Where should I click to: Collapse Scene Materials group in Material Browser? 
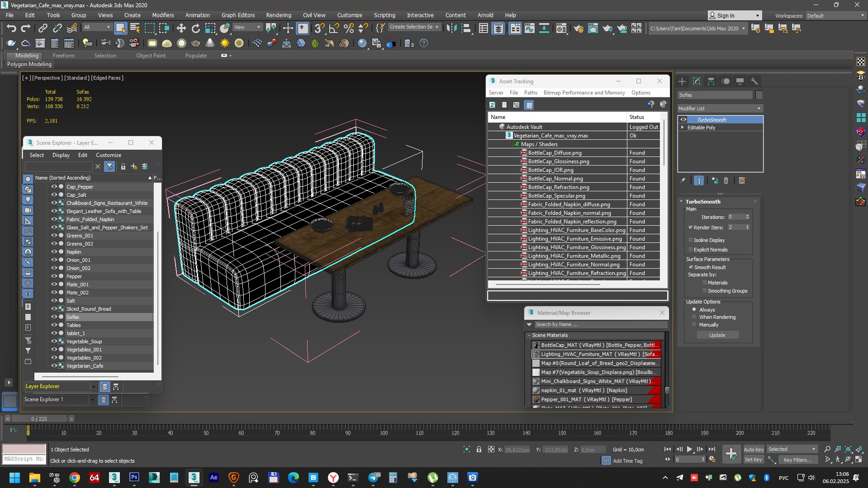(x=529, y=335)
